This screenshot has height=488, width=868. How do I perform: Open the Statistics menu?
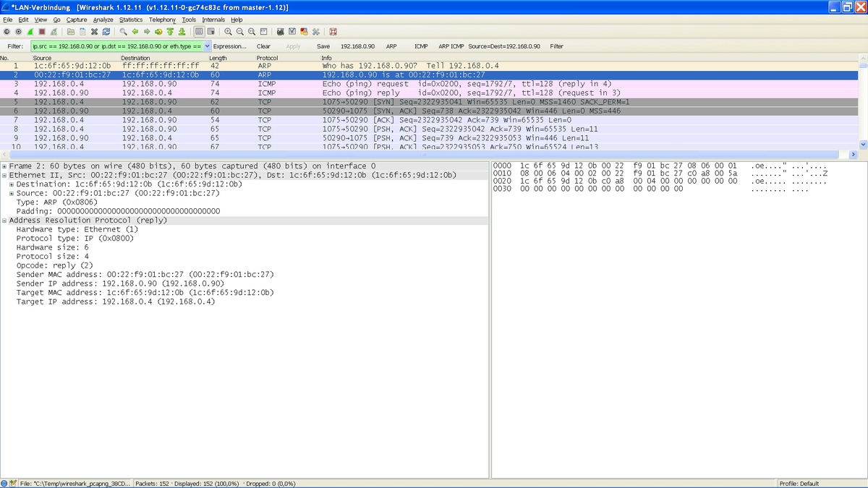[x=131, y=20]
